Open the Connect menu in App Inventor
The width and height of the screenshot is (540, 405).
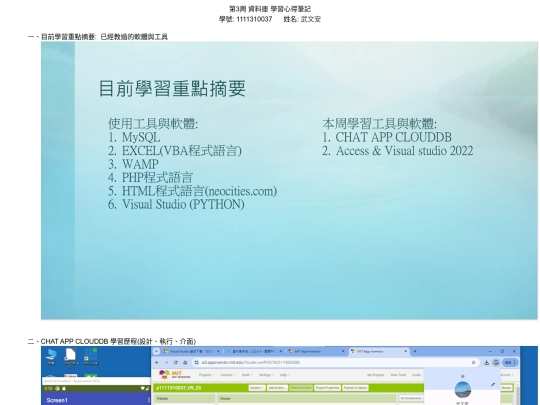pyautogui.click(x=227, y=375)
